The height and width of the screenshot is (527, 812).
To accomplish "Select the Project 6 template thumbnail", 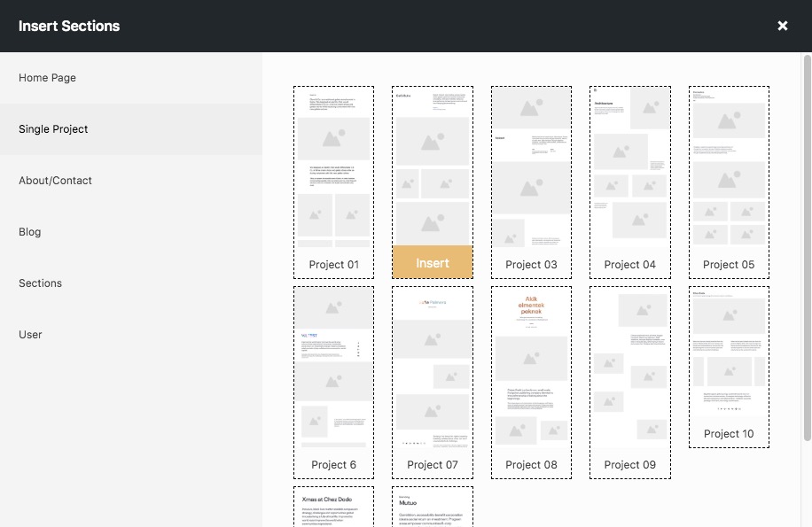I will coord(333,383).
